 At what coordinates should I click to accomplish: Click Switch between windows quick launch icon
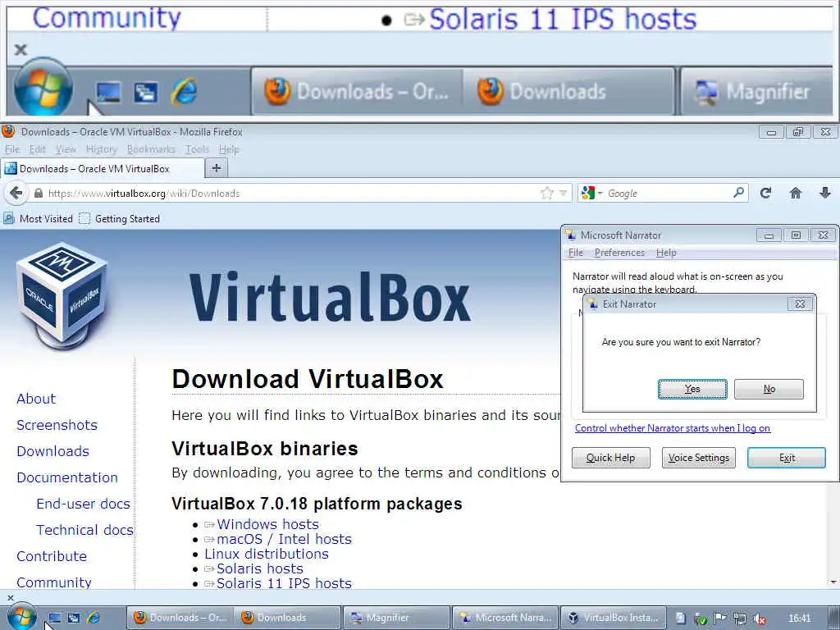(73, 618)
